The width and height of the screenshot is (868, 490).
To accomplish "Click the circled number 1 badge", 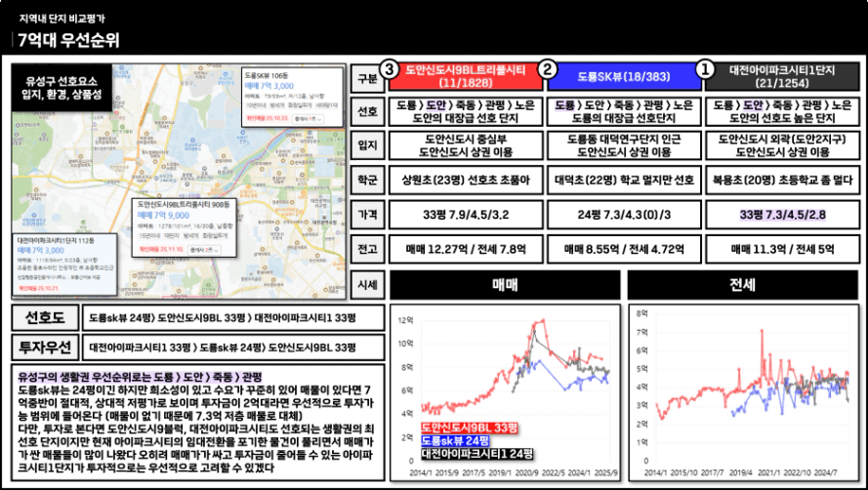I will (705, 69).
